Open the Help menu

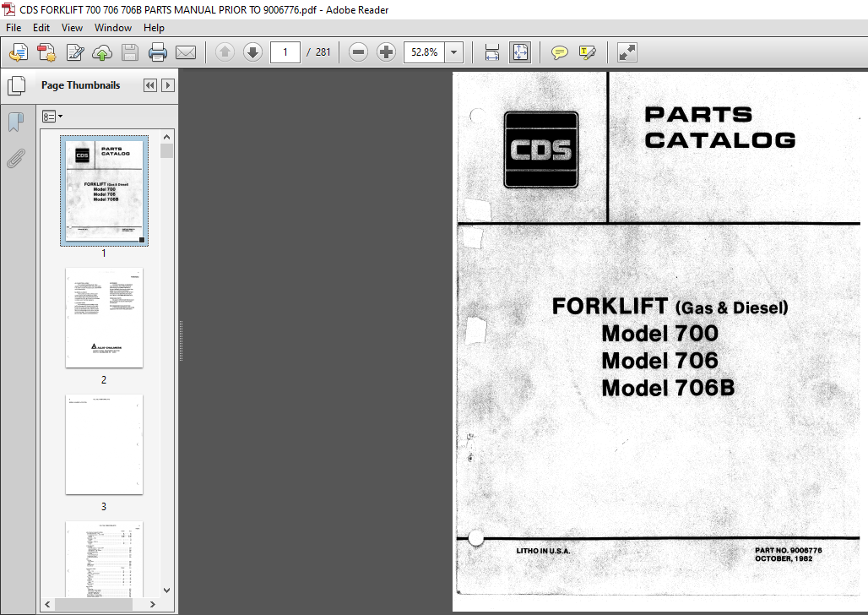click(x=154, y=28)
